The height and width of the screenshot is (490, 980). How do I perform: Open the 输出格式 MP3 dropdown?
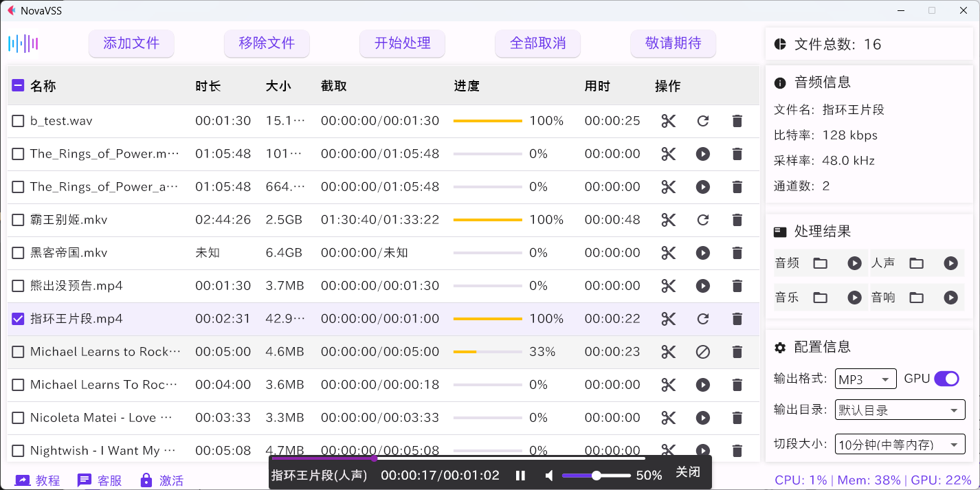tap(866, 379)
